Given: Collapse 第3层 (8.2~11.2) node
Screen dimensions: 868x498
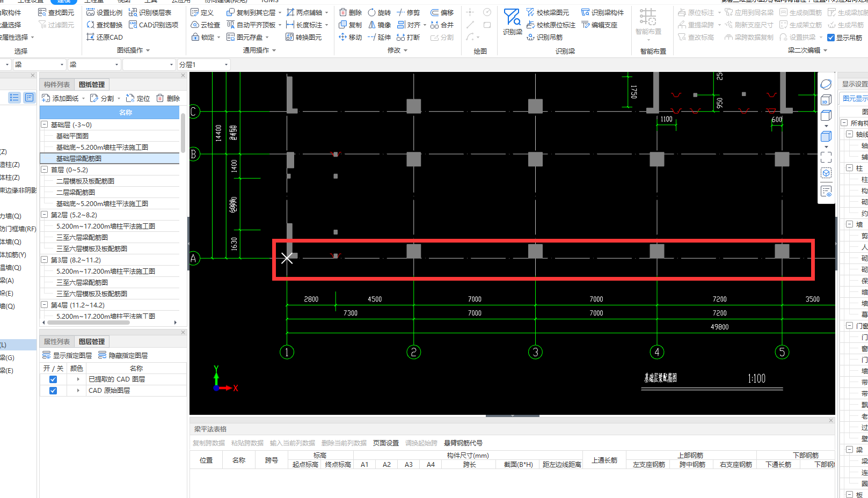Looking at the screenshot, I should [45, 260].
